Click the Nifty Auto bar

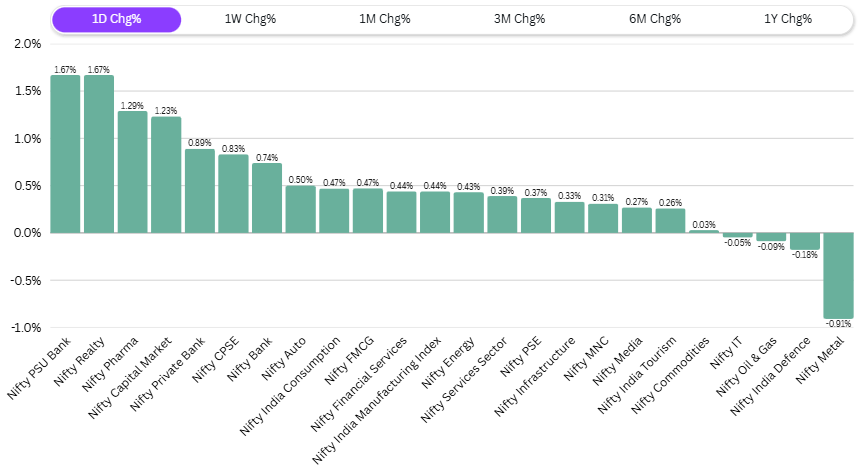[300, 209]
